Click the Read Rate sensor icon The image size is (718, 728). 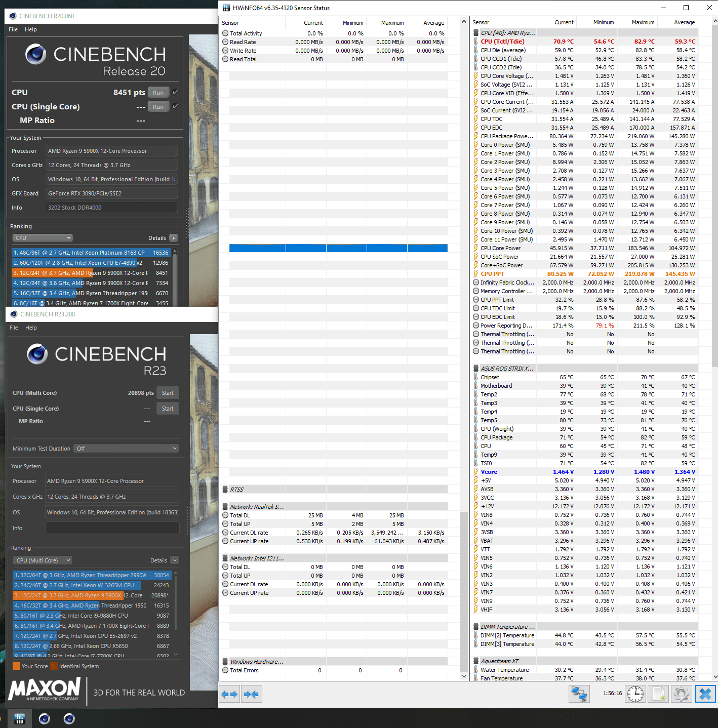[225, 42]
